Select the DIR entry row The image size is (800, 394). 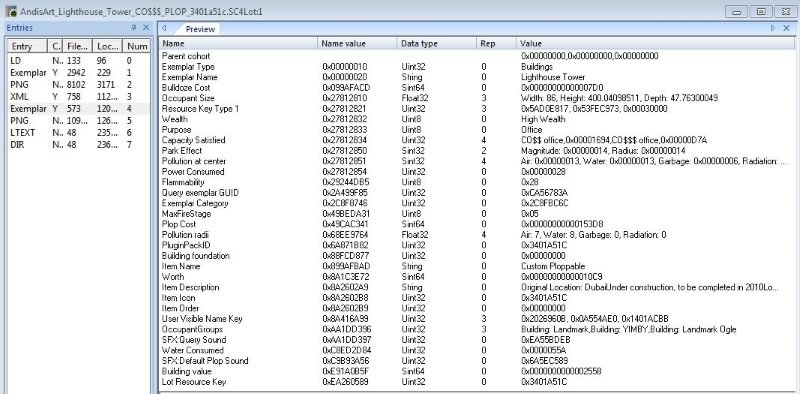click(x=79, y=144)
